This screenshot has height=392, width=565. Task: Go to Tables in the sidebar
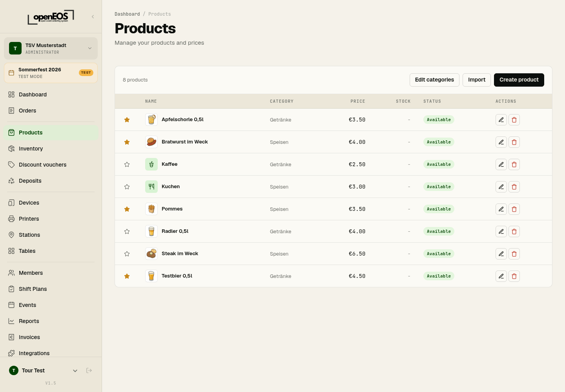coord(51,251)
